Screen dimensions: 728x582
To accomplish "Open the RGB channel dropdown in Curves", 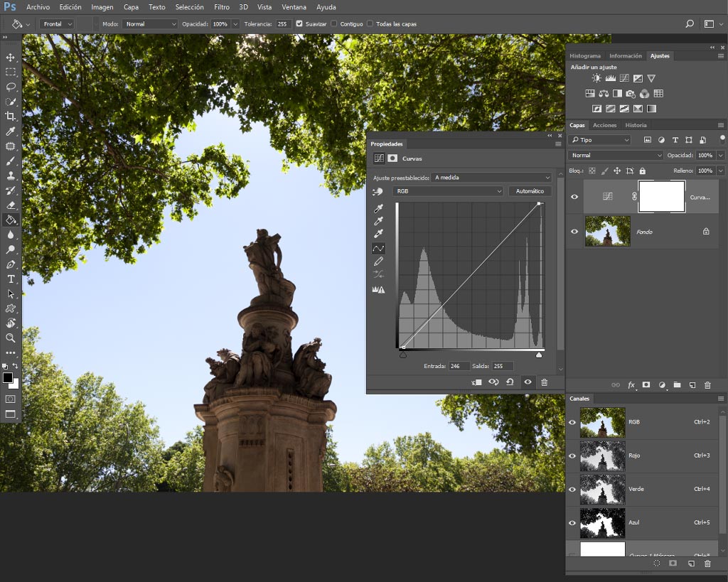I will (448, 191).
